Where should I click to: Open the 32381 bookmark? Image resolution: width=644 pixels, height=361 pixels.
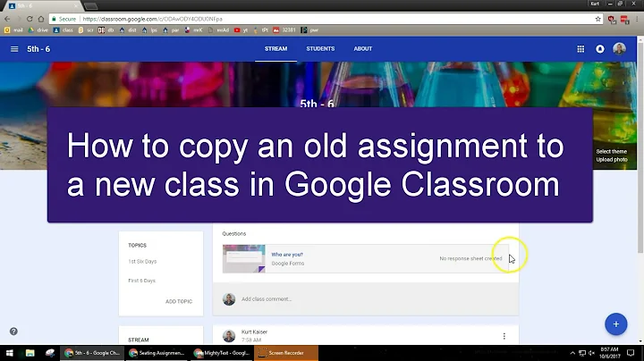284,30
